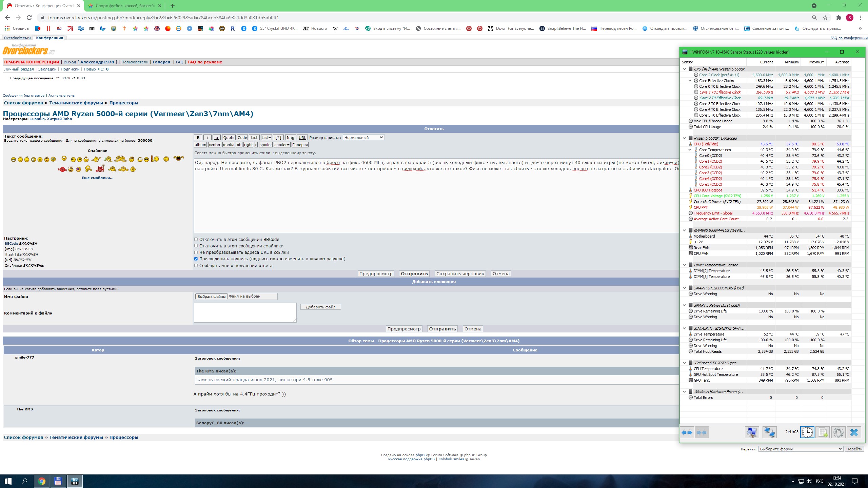Enable 'Отключить в этом сообщении BBCode' checkbox
The height and width of the screenshot is (488, 868).
pyautogui.click(x=196, y=239)
